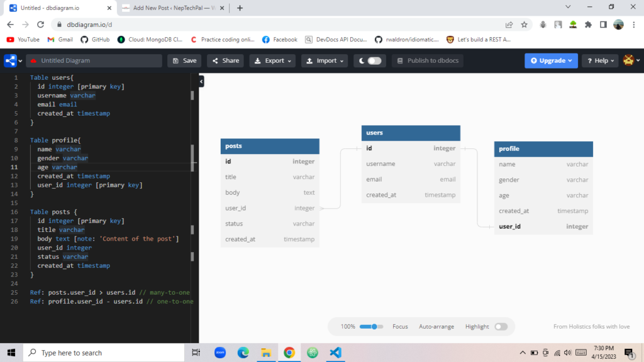Reload the current page
The height and width of the screenshot is (362, 644).
(x=41, y=25)
